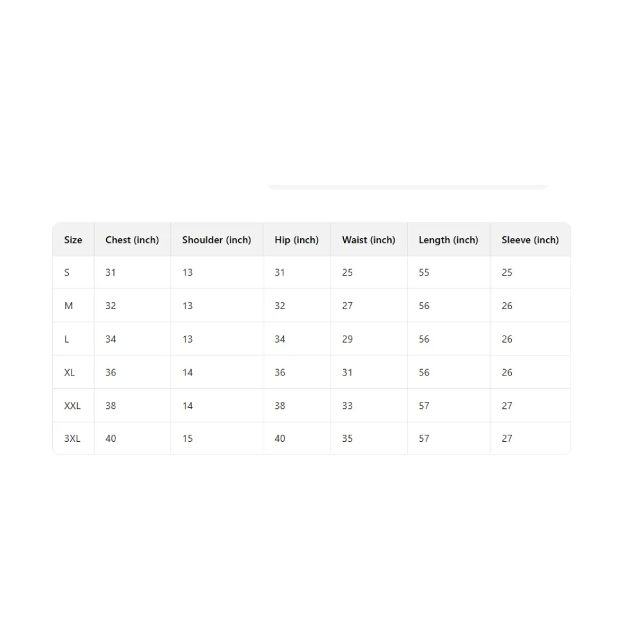Click the waist value 25 for size S
The width and height of the screenshot is (644, 644).
coord(347,272)
